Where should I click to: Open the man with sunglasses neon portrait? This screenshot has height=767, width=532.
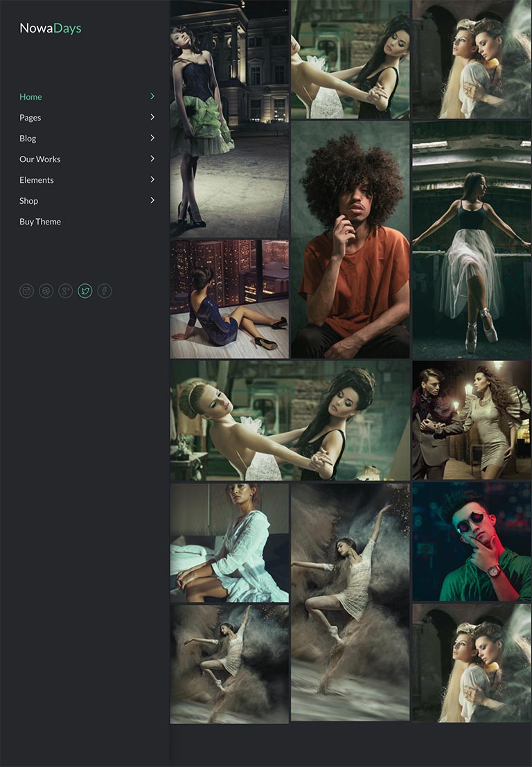471,542
